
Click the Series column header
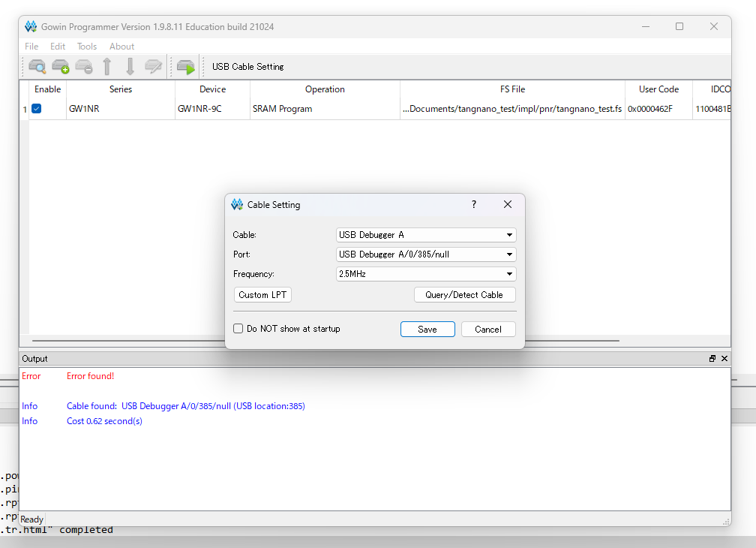[121, 89]
